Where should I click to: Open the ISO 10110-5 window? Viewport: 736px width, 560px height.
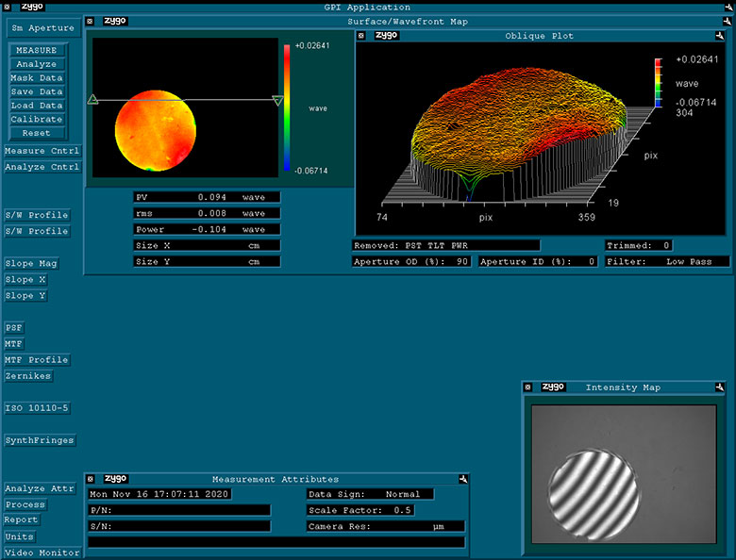tap(37, 408)
